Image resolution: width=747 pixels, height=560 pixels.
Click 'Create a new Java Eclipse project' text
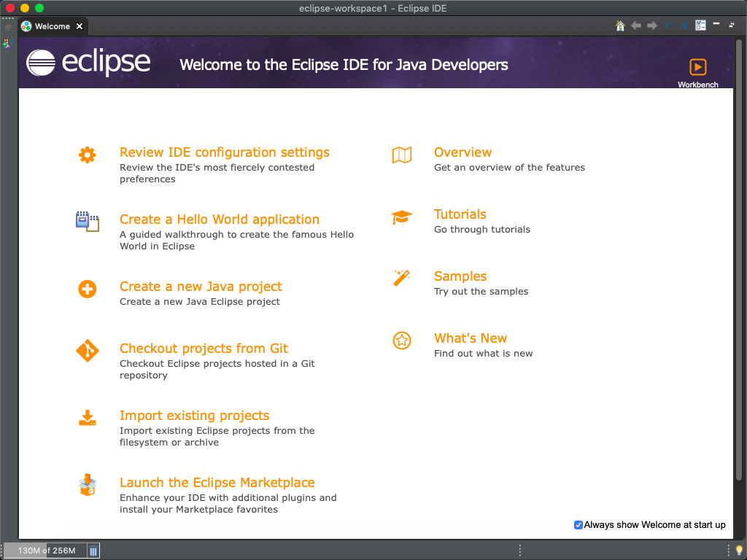200,301
